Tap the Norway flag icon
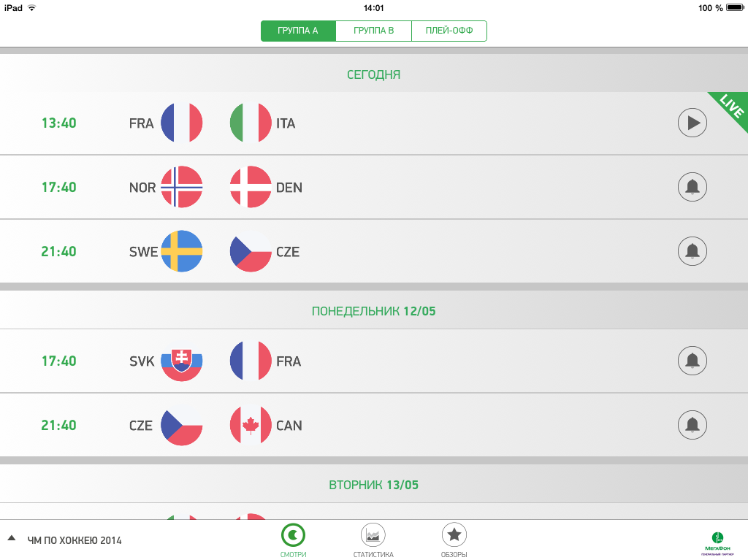This screenshot has height=560, width=748. point(181,187)
